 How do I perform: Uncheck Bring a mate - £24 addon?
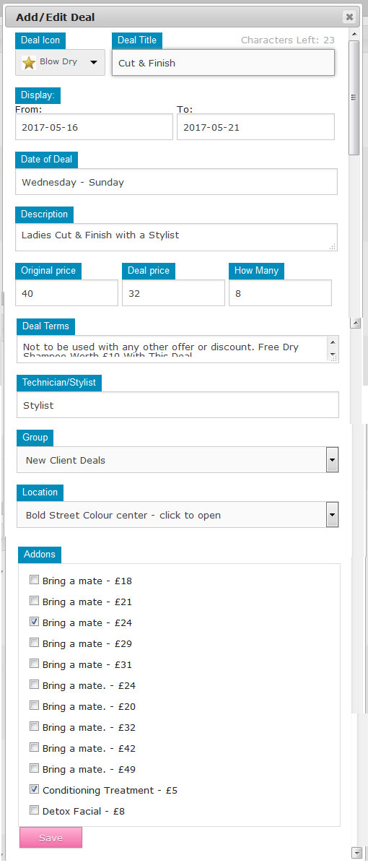34,622
